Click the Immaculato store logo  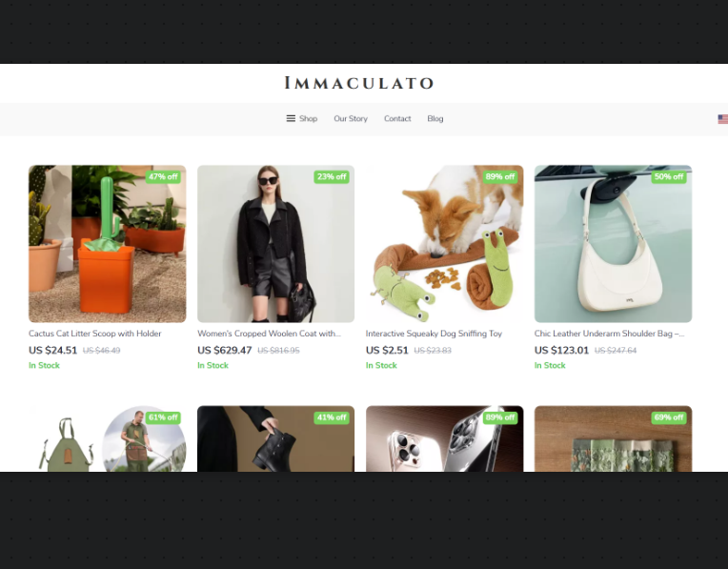(x=359, y=83)
